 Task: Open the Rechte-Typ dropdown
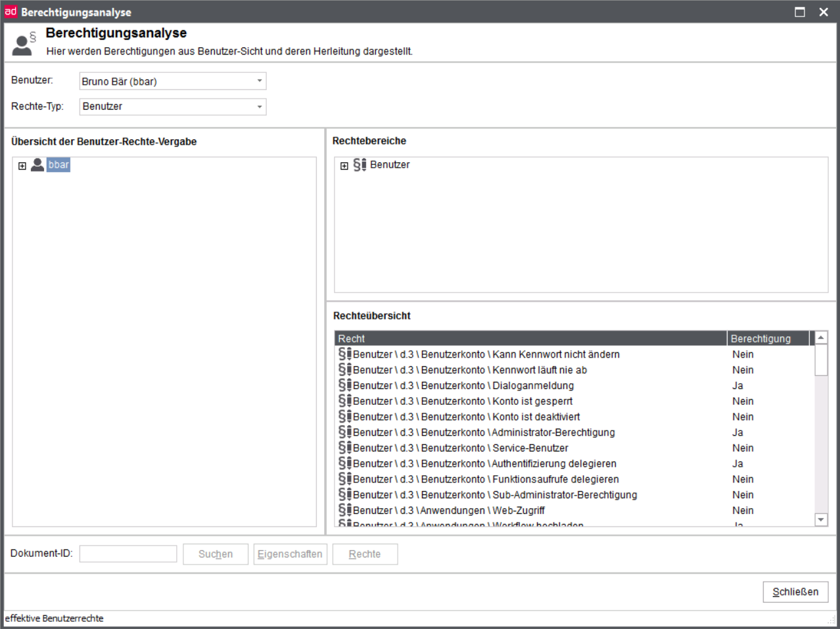pyautogui.click(x=173, y=106)
